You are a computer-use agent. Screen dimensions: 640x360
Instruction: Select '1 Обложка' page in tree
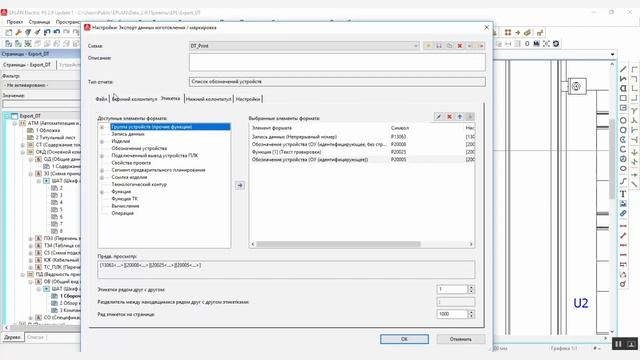(48, 131)
